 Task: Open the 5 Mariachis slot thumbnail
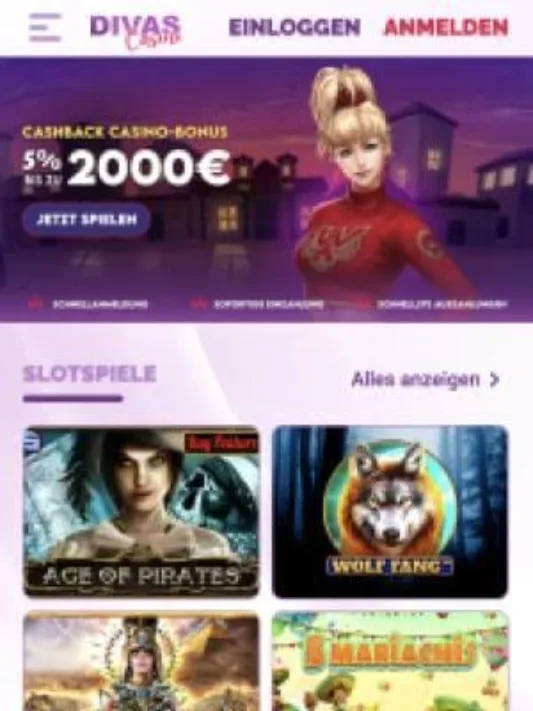point(390,662)
